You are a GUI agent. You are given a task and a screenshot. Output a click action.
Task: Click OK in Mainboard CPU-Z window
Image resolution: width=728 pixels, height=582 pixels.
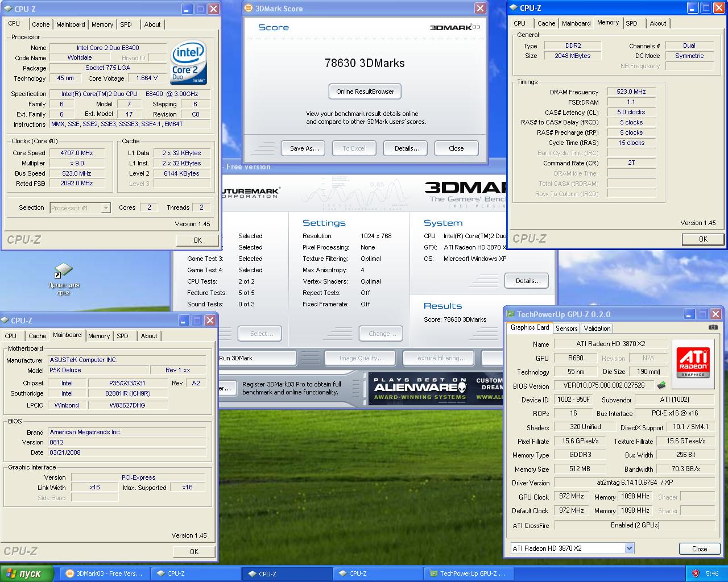194,551
